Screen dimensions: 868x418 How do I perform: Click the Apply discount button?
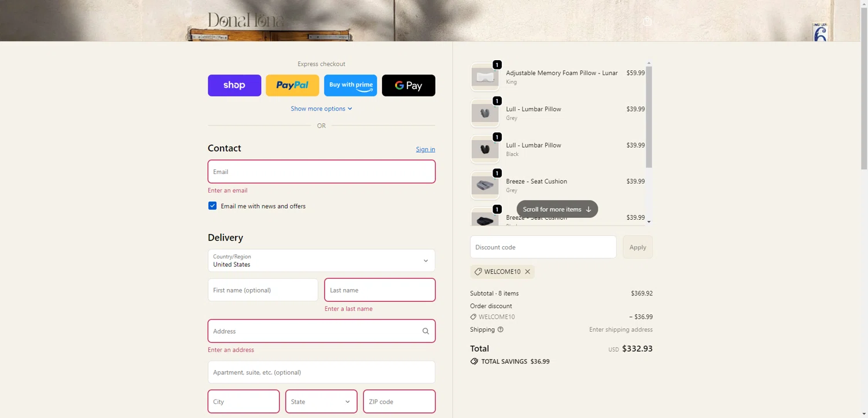[638, 247]
